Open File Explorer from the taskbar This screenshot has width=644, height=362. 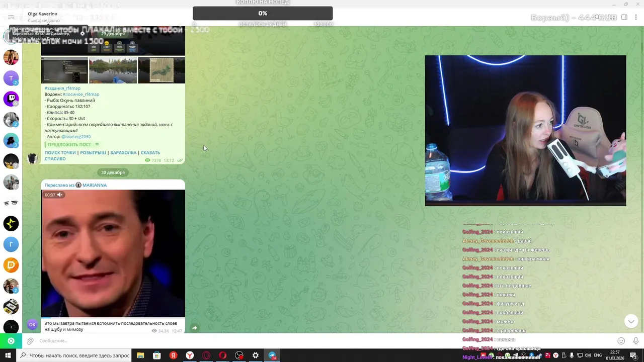140,355
